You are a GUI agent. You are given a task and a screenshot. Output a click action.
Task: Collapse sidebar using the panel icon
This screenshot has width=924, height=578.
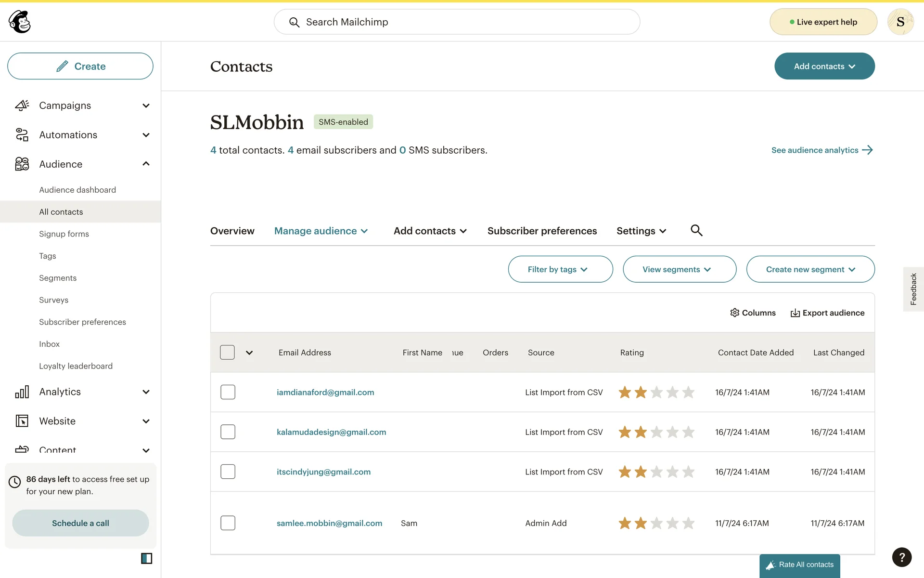pos(146,558)
